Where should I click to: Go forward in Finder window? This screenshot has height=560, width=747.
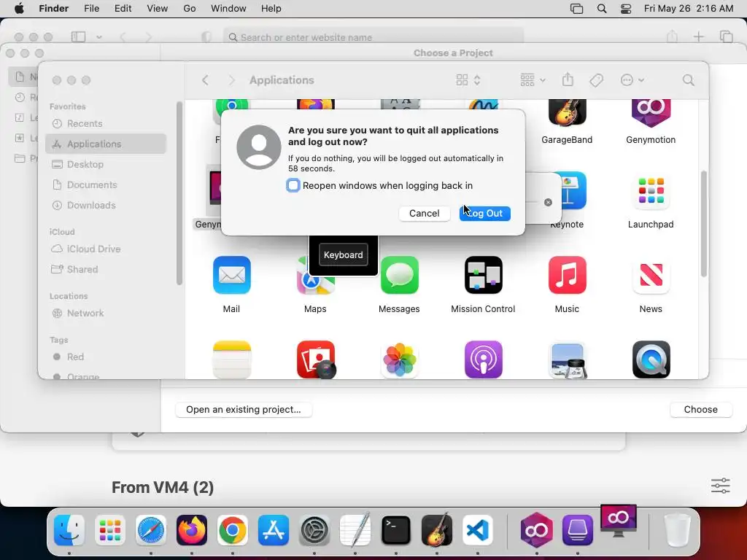(x=231, y=80)
